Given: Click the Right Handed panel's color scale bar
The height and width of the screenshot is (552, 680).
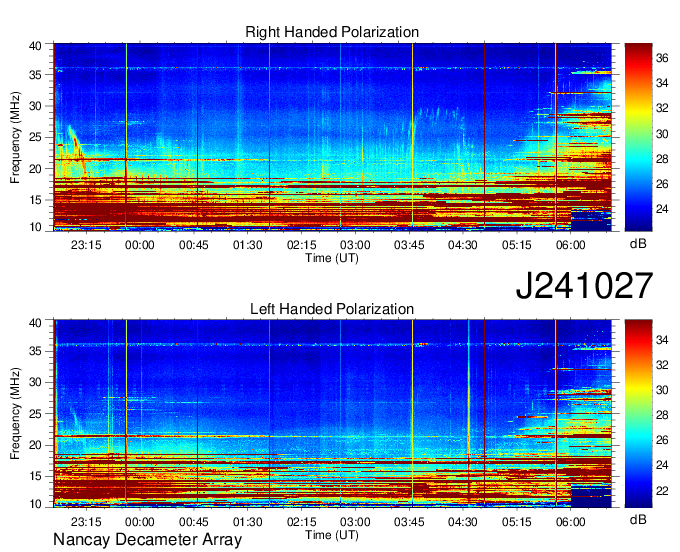Looking at the screenshot, I should pyautogui.click(x=638, y=137).
